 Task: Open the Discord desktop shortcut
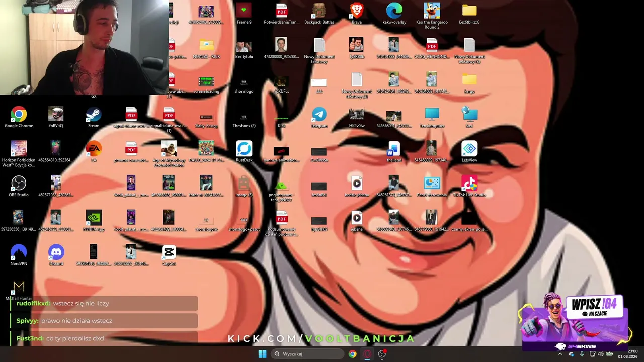pos(56,255)
